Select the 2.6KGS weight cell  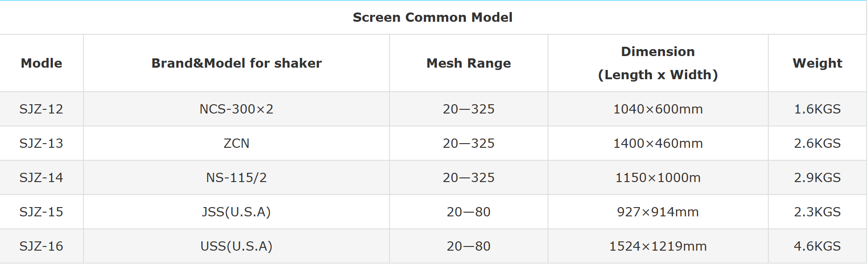817,143
